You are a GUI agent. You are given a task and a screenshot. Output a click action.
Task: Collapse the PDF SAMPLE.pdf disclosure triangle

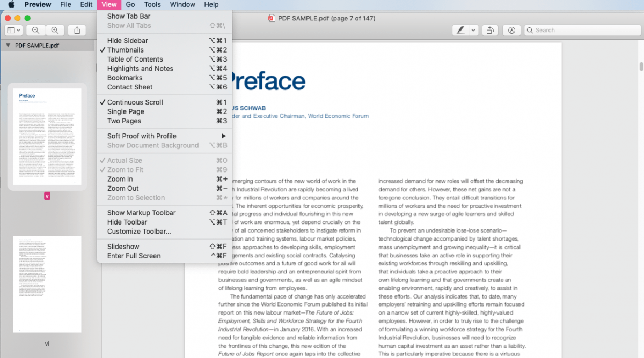point(8,46)
